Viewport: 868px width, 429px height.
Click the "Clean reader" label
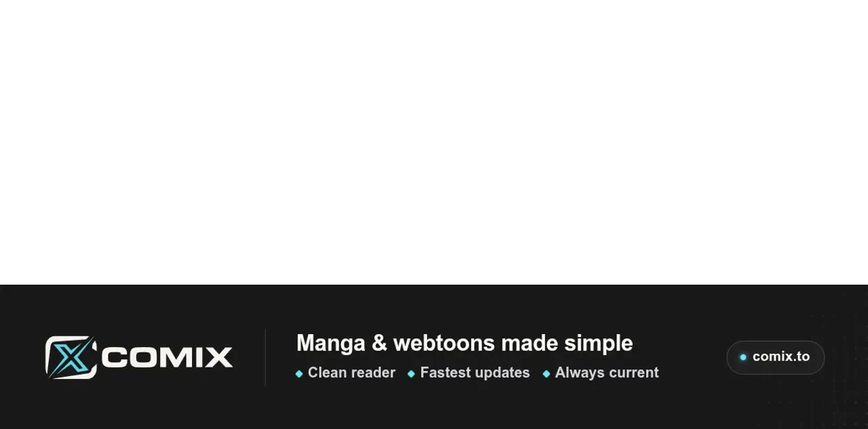(351, 373)
